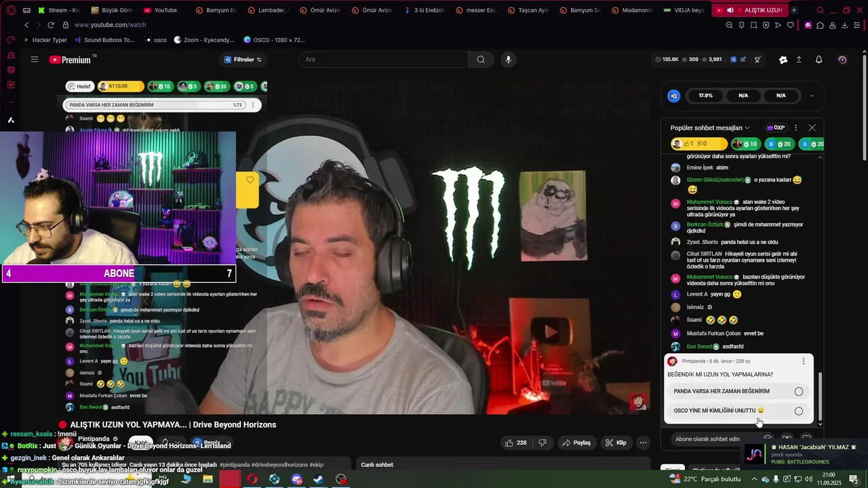The height and width of the screenshot is (488, 868).
Task: Open YouTube notifications bell
Action: coord(818,60)
